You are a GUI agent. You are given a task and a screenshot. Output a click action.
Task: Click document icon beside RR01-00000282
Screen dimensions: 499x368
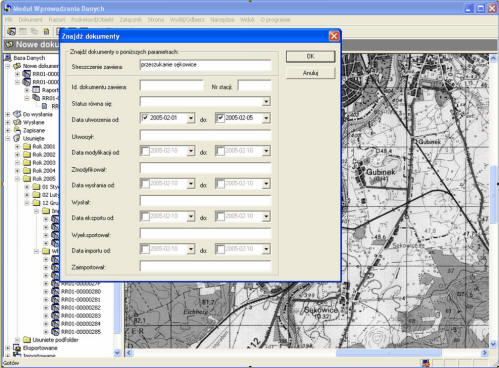click(x=55, y=308)
